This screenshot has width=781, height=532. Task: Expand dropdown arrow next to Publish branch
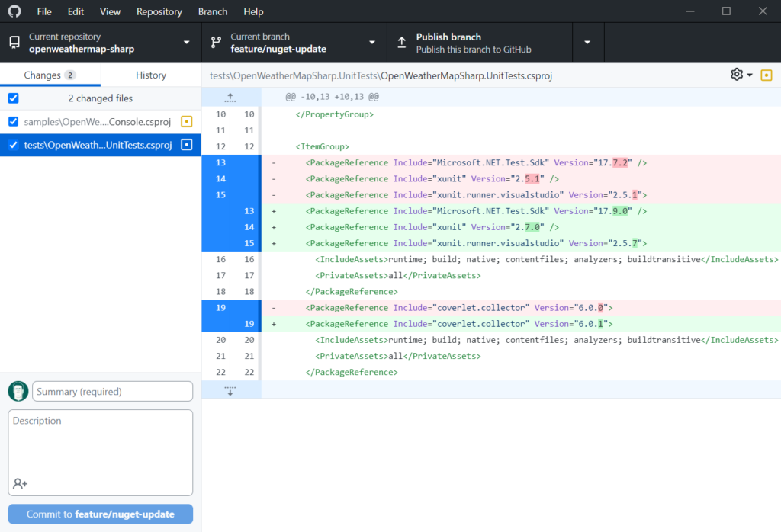pyautogui.click(x=587, y=43)
